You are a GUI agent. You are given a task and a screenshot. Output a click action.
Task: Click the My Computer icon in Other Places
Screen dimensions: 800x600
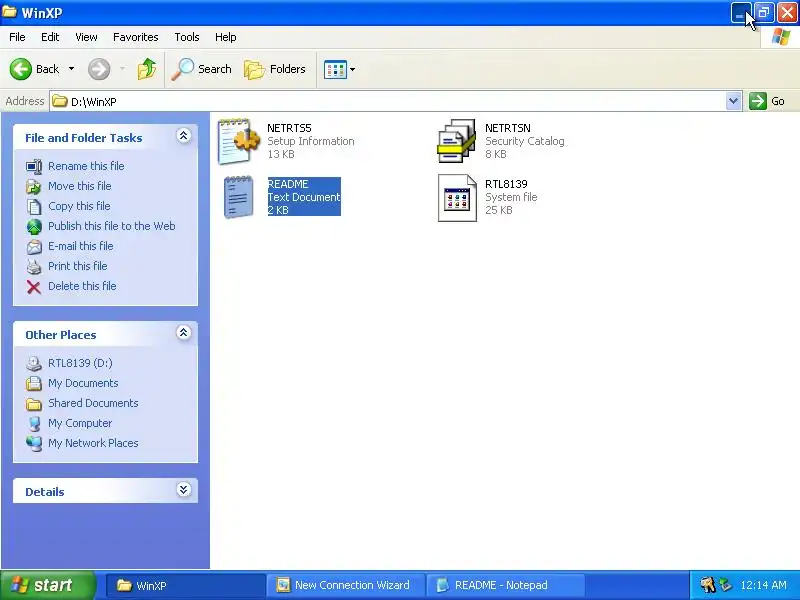pyautogui.click(x=34, y=423)
